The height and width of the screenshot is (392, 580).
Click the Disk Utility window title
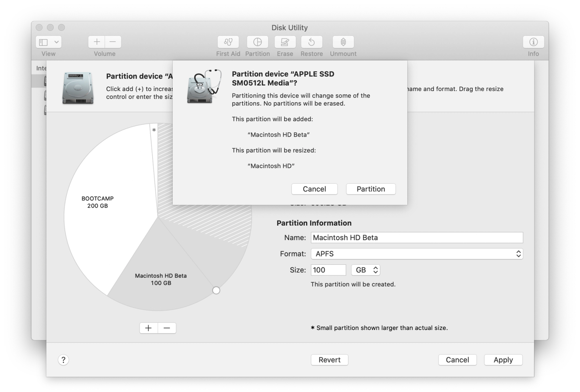point(290,28)
